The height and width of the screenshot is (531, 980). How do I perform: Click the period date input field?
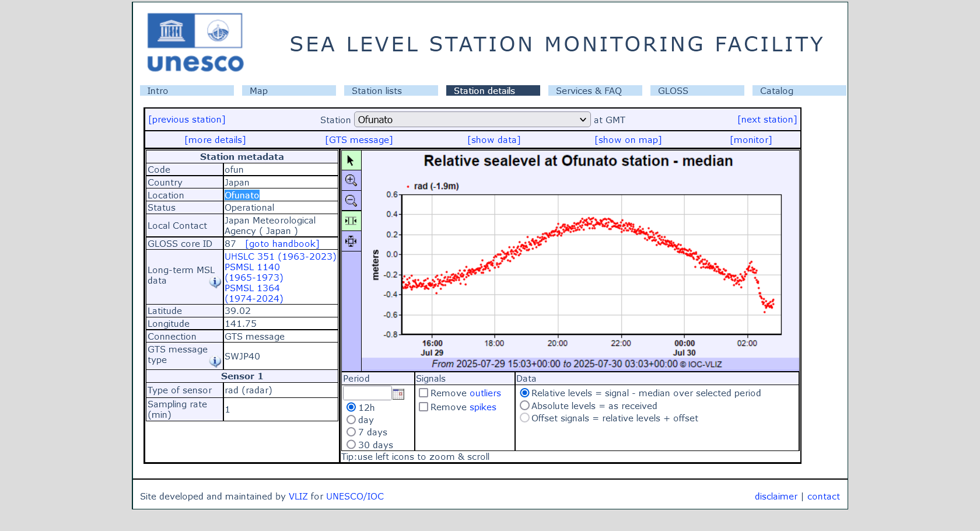click(367, 393)
